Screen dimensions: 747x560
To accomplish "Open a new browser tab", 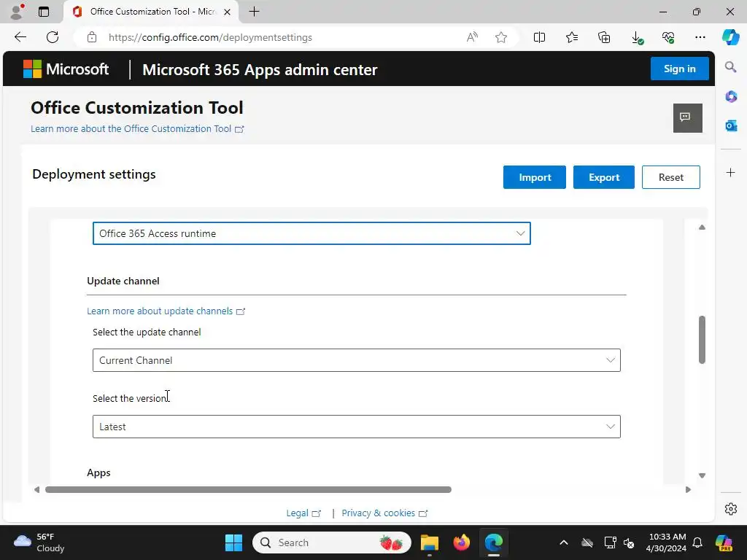I will tap(255, 12).
